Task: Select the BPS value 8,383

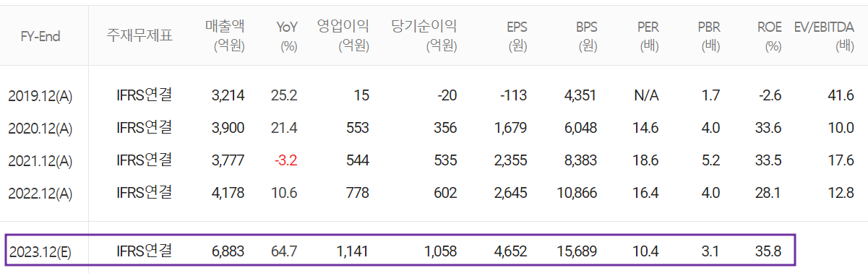Action: coord(581,160)
